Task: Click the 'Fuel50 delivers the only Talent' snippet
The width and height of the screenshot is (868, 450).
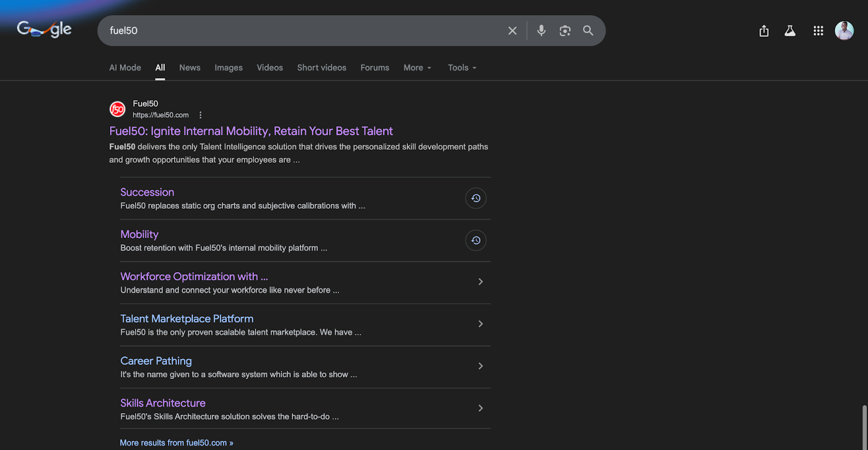Action: tap(298, 153)
